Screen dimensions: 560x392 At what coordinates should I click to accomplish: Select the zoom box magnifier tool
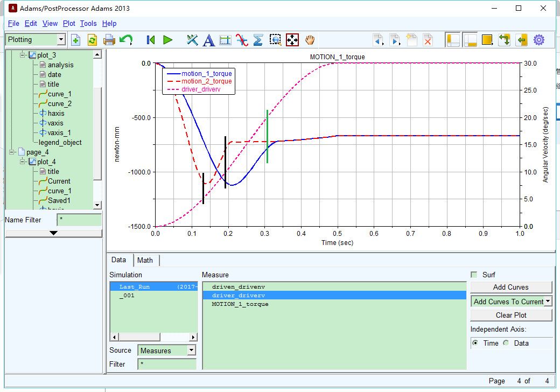tap(275, 40)
